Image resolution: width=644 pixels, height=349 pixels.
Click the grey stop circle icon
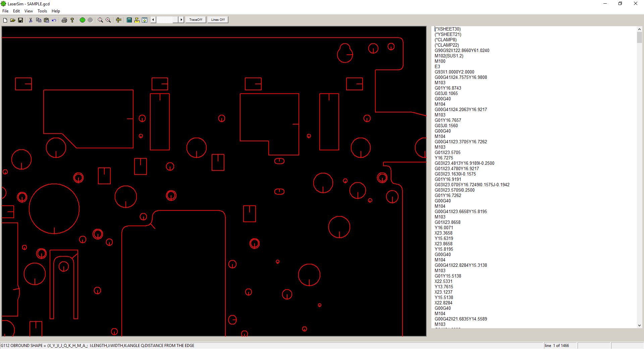pos(90,20)
